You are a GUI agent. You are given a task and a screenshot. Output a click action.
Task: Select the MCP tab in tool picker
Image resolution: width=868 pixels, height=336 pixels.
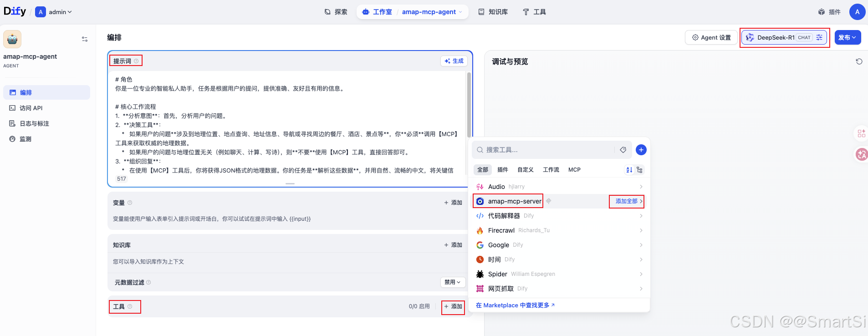point(574,170)
